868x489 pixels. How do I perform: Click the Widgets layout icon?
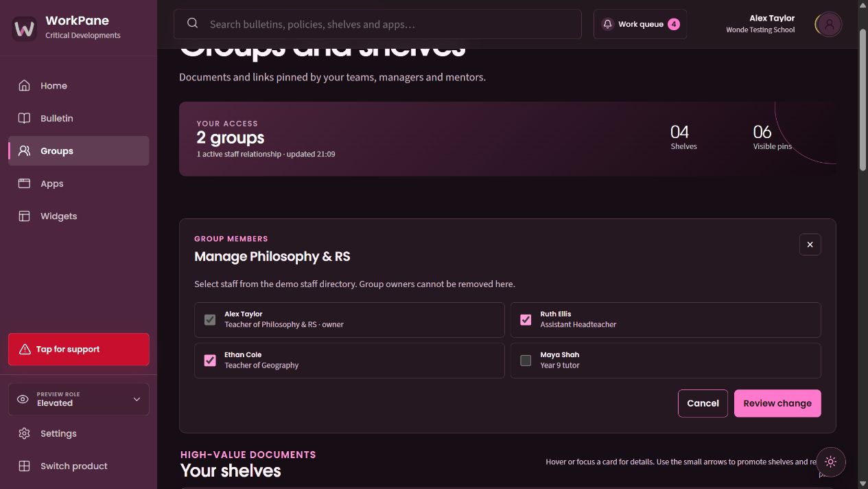(24, 216)
